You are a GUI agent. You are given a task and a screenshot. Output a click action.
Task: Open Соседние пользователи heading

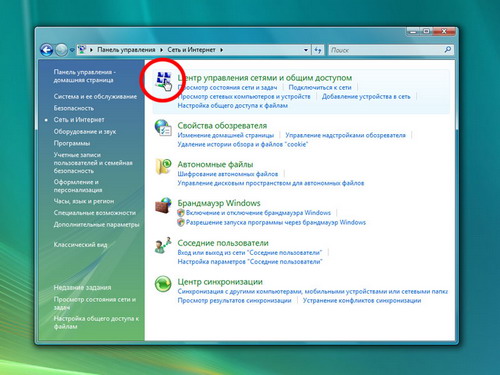(x=223, y=243)
